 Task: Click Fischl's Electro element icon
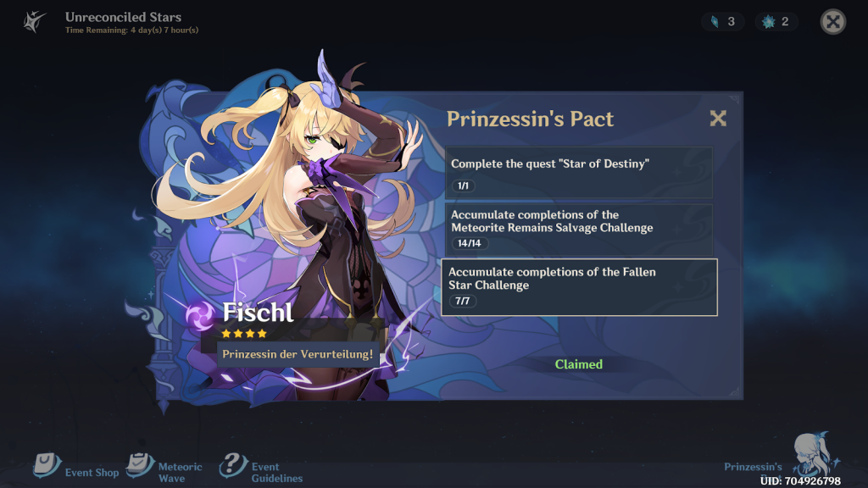200,315
